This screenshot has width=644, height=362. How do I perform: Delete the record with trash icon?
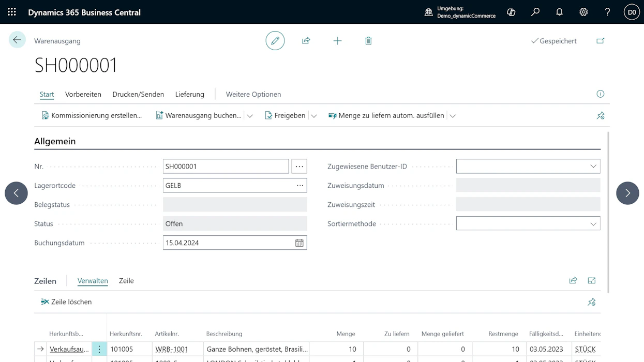(x=368, y=40)
